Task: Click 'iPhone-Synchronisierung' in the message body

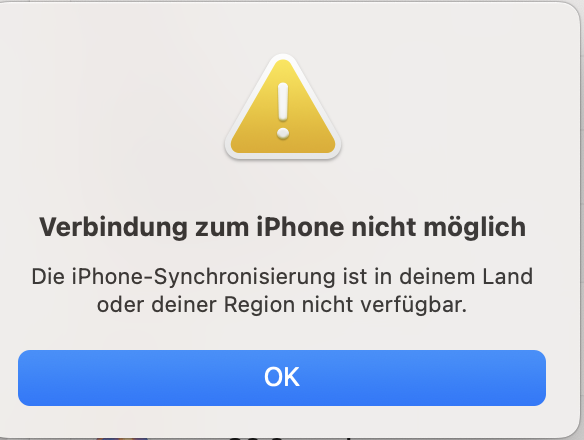Action: 204,278
